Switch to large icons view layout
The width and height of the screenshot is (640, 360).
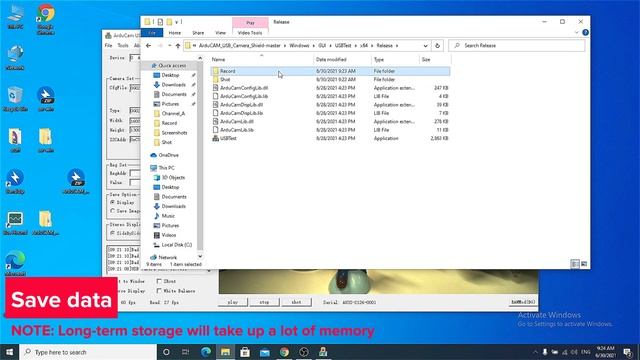click(584, 264)
